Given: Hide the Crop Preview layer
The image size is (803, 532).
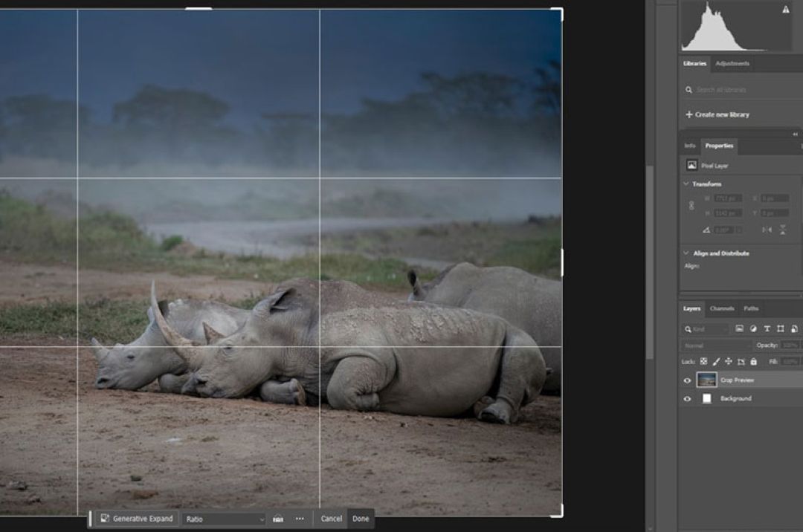Looking at the screenshot, I should point(687,380).
